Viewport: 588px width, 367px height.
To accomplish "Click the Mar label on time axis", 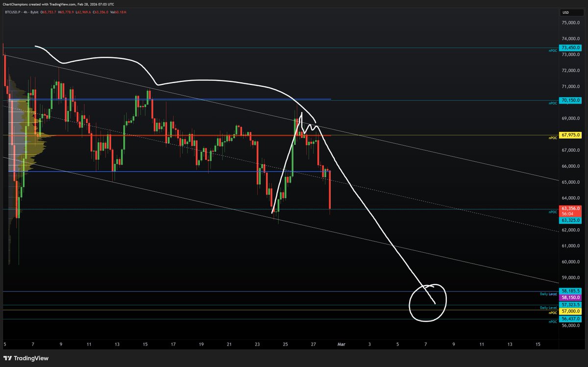I will click(341, 344).
